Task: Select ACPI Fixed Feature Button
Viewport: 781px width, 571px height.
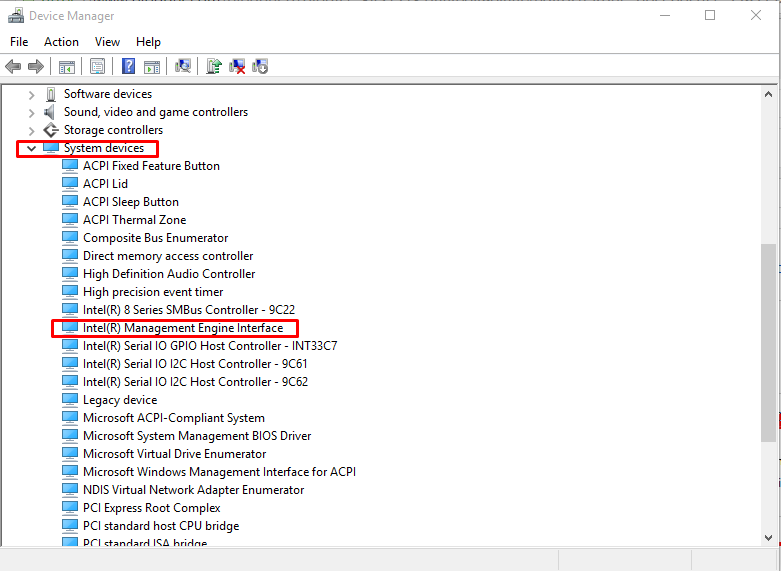Action: point(151,166)
